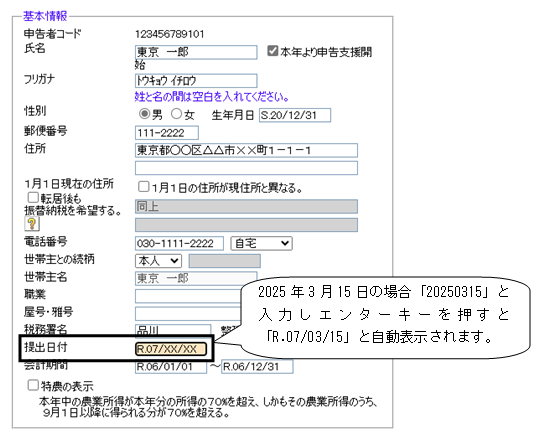Select the highlighted 提出日付 date field
Image resolution: width=539 pixels, height=431 pixels.
pos(171,349)
